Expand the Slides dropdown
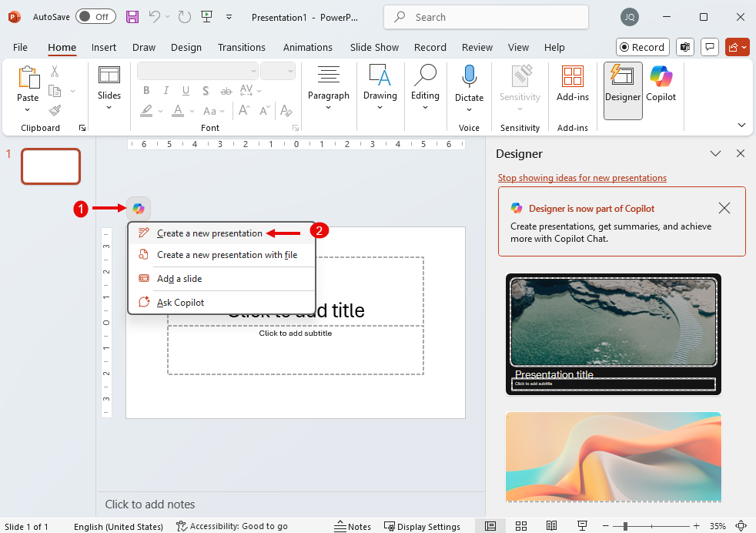Image resolution: width=756 pixels, height=533 pixels. coord(109,107)
